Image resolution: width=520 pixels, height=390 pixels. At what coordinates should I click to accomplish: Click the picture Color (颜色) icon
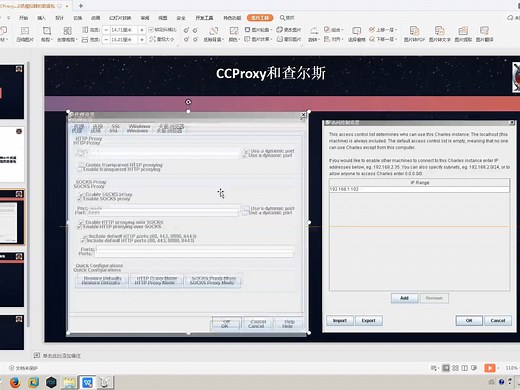point(234,31)
